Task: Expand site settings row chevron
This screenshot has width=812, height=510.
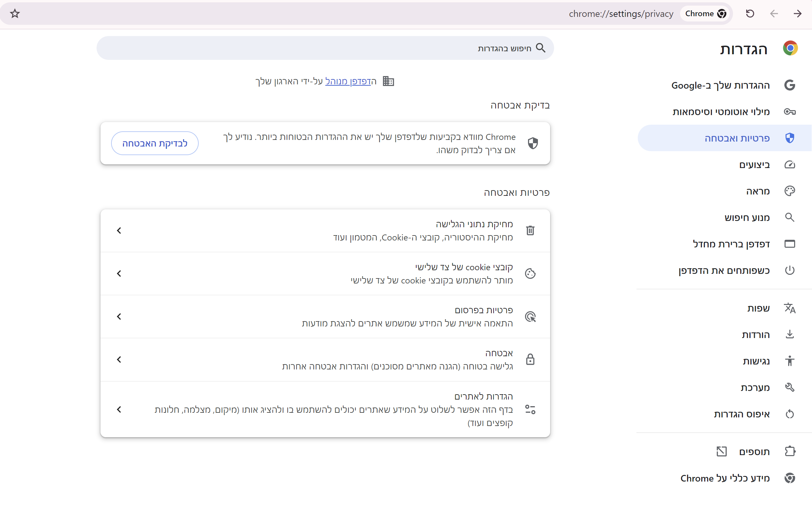Action: tap(119, 409)
